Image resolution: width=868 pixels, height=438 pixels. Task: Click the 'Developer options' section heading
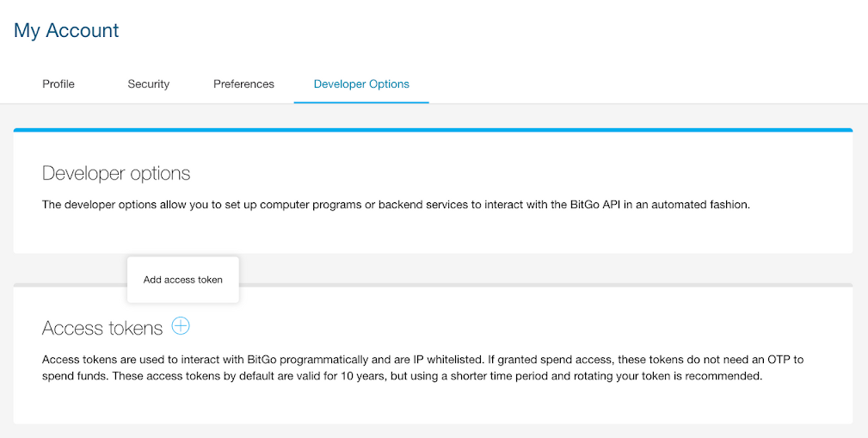click(x=116, y=173)
